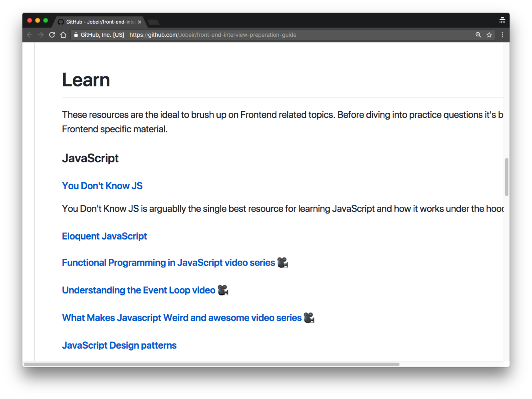Open What Makes Javascript Weird video series

182,318
